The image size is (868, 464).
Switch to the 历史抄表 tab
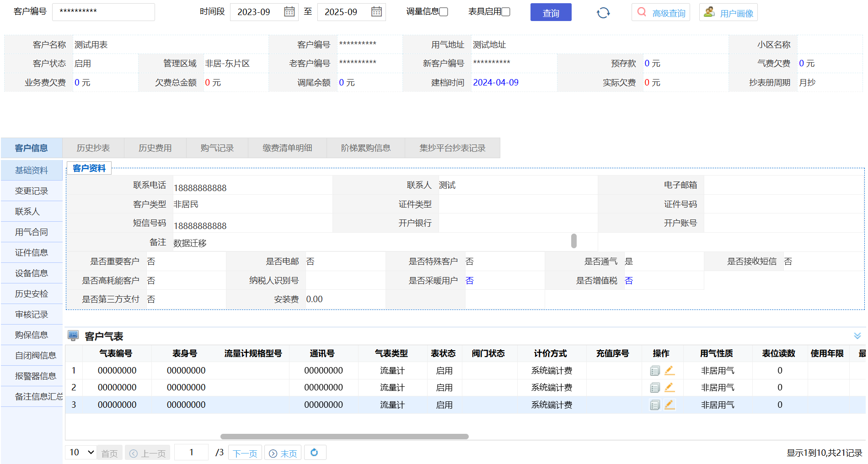click(93, 148)
